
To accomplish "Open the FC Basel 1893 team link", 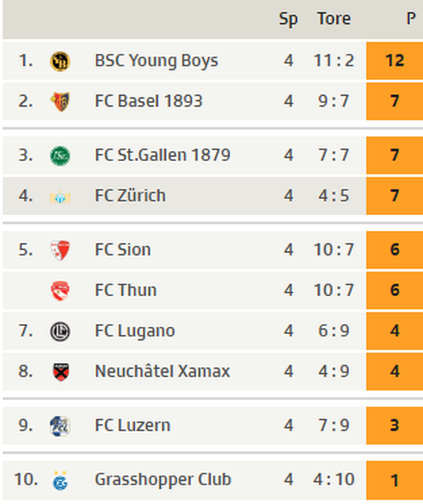I will (x=148, y=101).
